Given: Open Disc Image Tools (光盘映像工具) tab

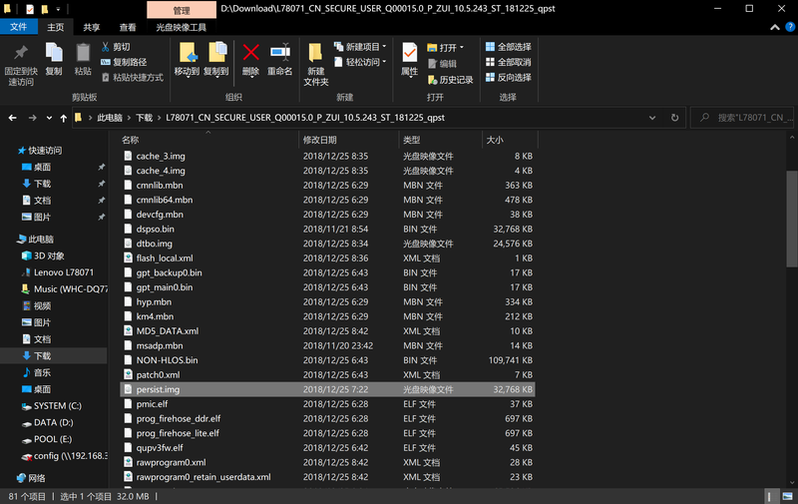Looking at the screenshot, I should click(181, 27).
